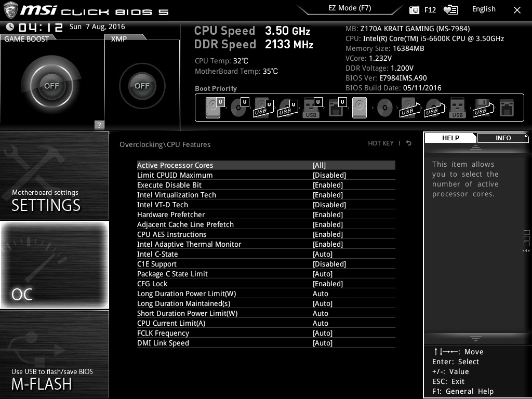The width and height of the screenshot is (532, 399).
Task: Click the clock icon beside the time
Action: pos(10,26)
